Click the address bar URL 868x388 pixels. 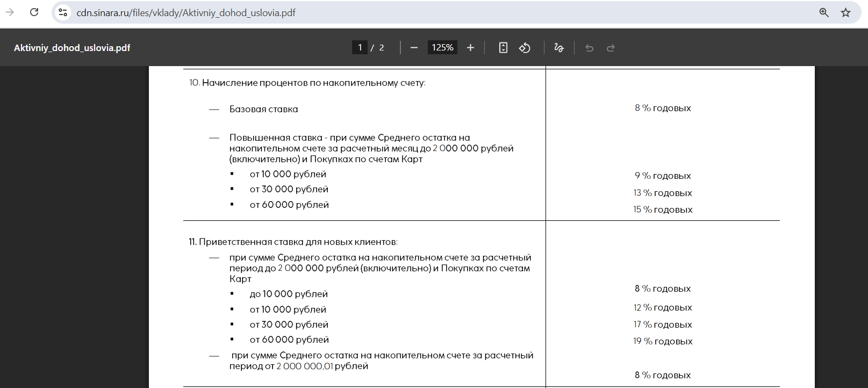(x=186, y=12)
